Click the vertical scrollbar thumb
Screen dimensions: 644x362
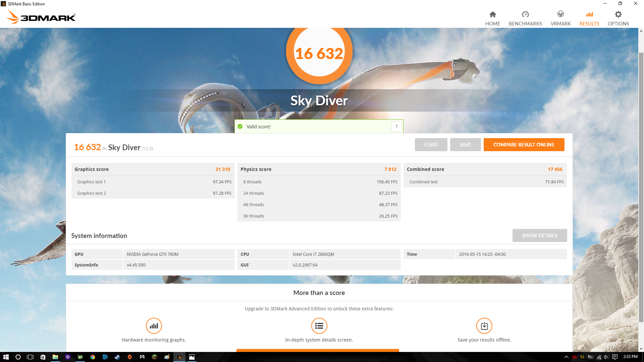(x=641, y=187)
